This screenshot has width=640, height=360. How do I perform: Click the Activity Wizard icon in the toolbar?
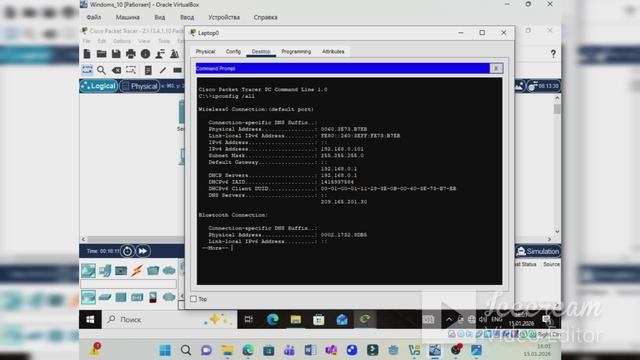click(x=160, y=54)
